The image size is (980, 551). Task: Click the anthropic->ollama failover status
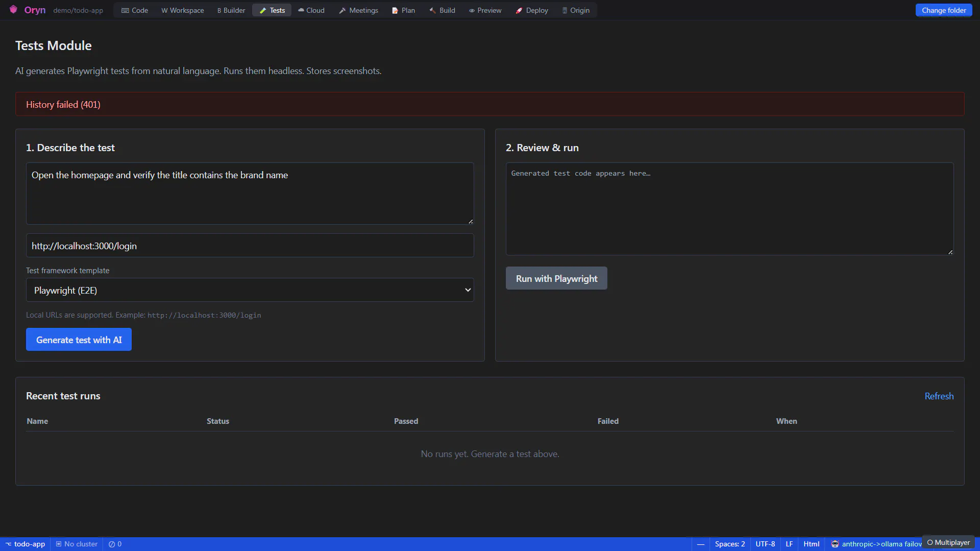[876, 544]
